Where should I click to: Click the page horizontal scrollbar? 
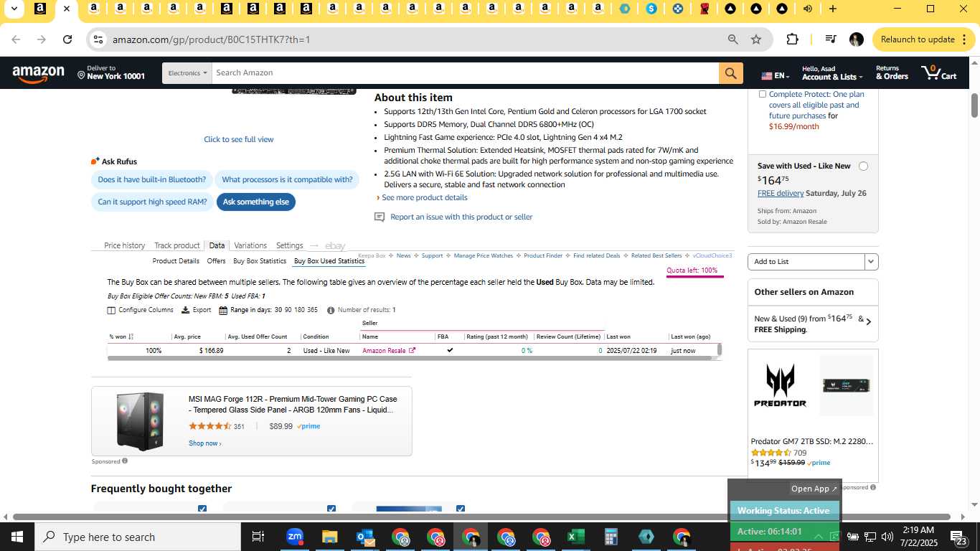[481, 517]
